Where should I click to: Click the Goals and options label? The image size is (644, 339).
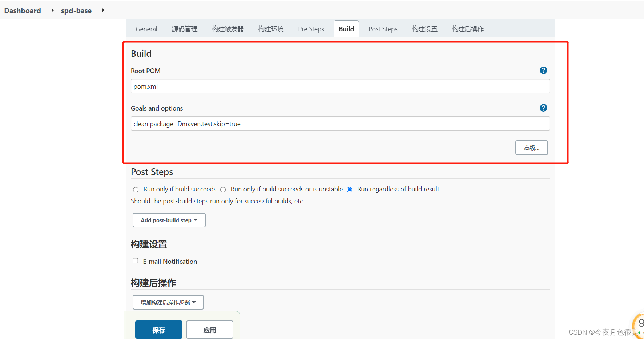(157, 108)
